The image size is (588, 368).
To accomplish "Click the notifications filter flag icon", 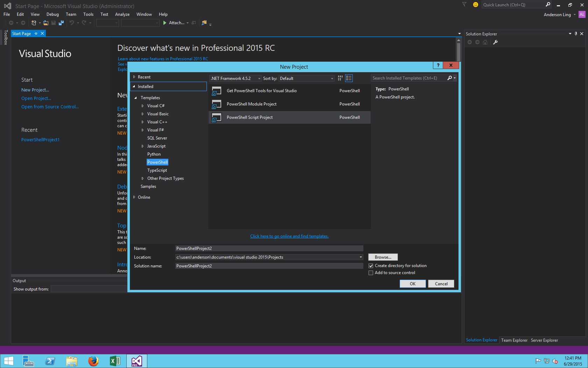I will click(464, 5).
